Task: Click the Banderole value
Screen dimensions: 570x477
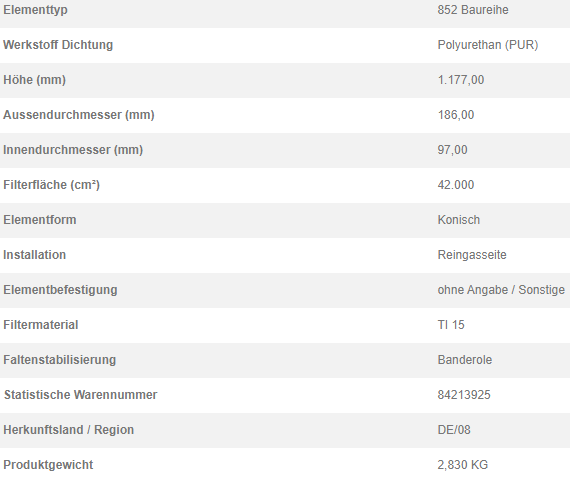Action: [465, 360]
